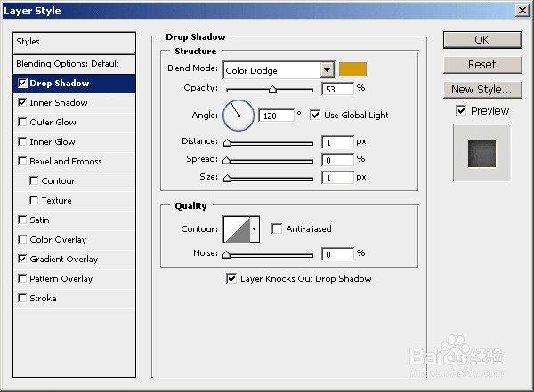Check the Bevel and Emboss box
Image resolution: width=534 pixels, height=392 pixels.
(22, 161)
